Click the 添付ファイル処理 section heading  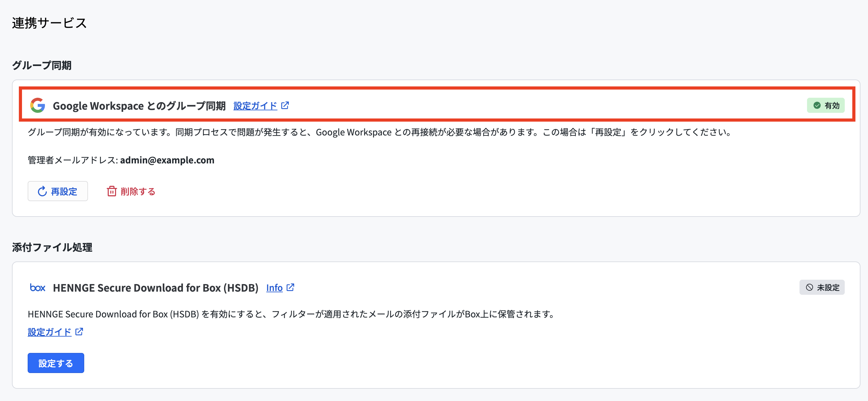pyautogui.click(x=52, y=247)
